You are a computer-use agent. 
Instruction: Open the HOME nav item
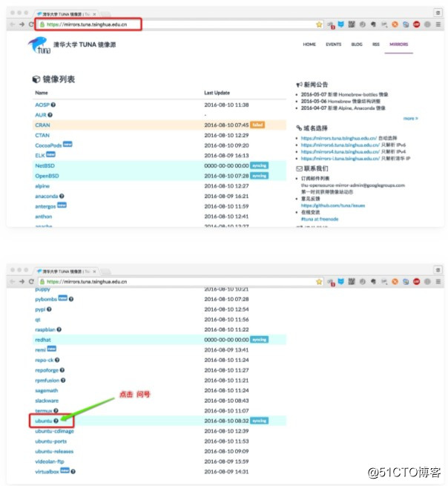tap(309, 45)
